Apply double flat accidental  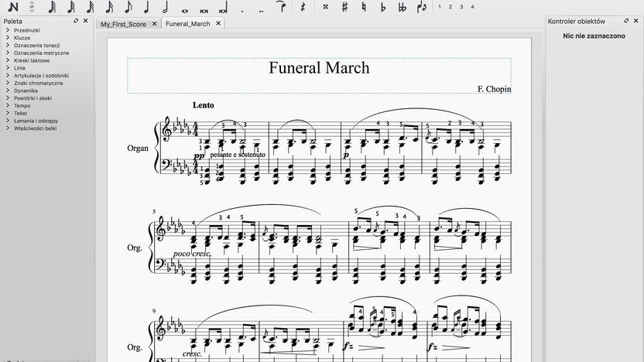[402, 6]
